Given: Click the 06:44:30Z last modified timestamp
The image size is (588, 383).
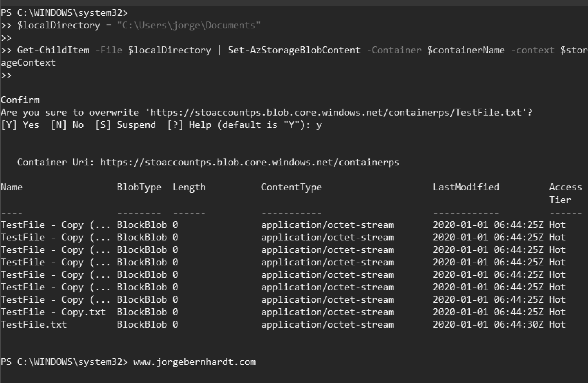Looking at the screenshot, I should click(518, 325).
